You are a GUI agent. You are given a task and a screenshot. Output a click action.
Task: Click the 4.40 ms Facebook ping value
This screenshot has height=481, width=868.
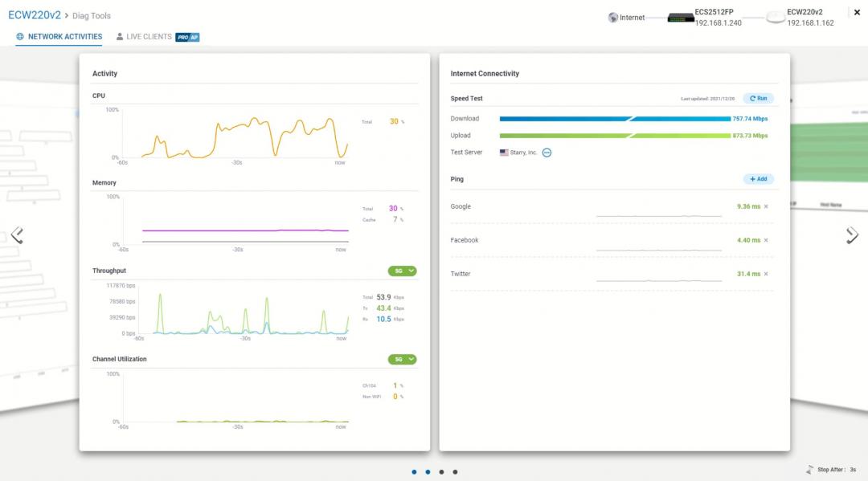pos(748,241)
